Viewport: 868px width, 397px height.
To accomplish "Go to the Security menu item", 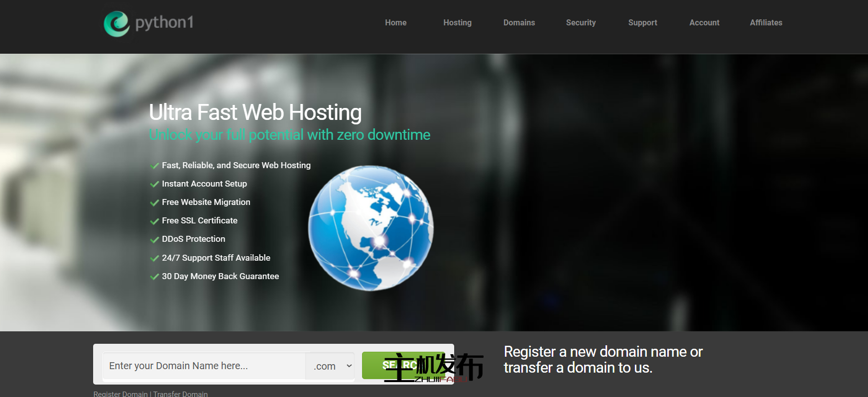I will pyautogui.click(x=581, y=23).
